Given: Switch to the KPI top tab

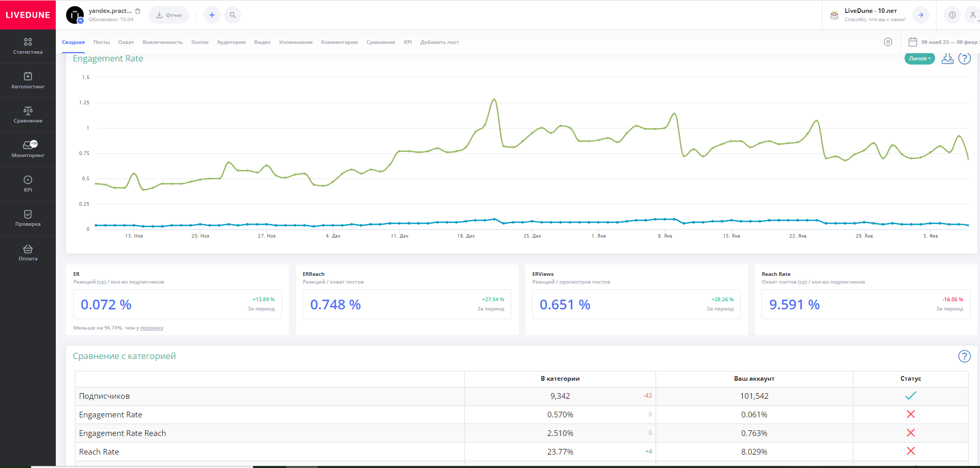Looking at the screenshot, I should (408, 42).
